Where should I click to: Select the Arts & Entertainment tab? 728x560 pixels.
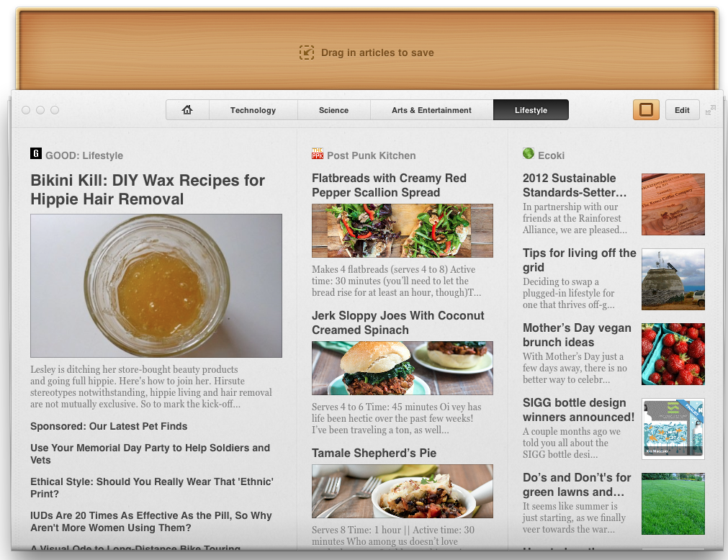click(x=431, y=110)
